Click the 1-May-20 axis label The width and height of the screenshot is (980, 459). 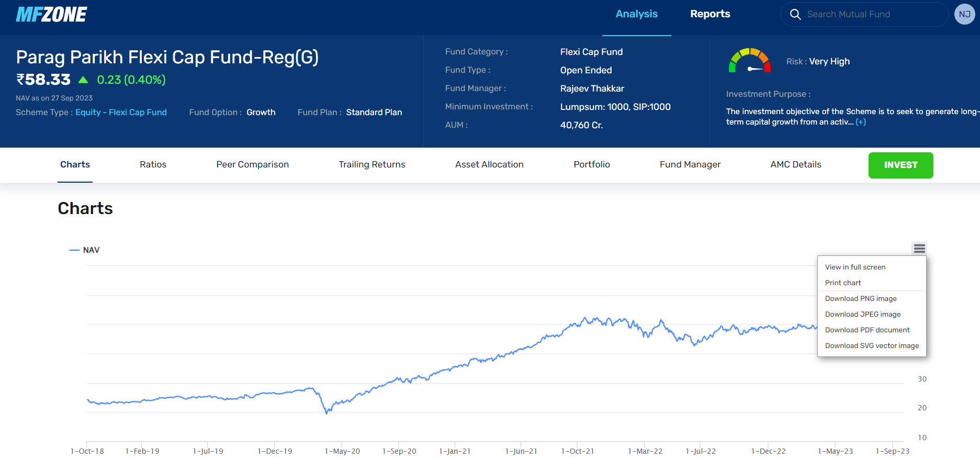(x=342, y=451)
